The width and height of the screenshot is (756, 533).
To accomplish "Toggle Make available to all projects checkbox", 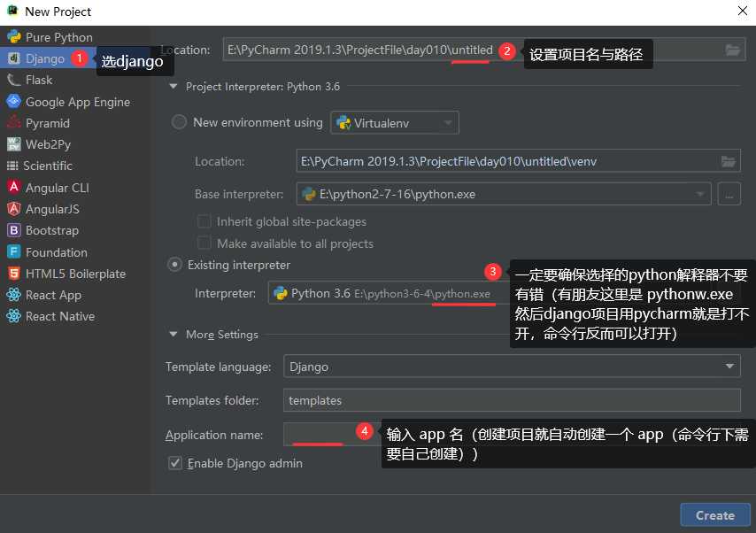I will click(204, 243).
